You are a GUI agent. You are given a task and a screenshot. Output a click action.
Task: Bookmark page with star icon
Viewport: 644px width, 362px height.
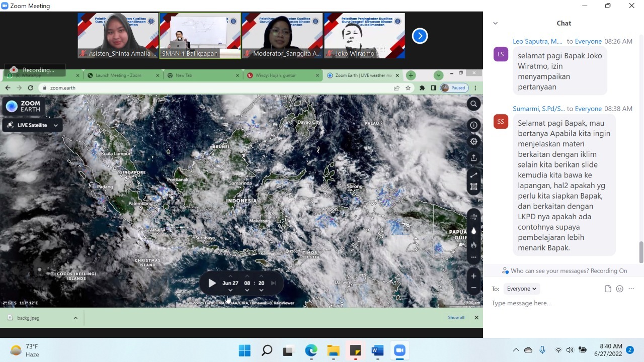coord(408,88)
